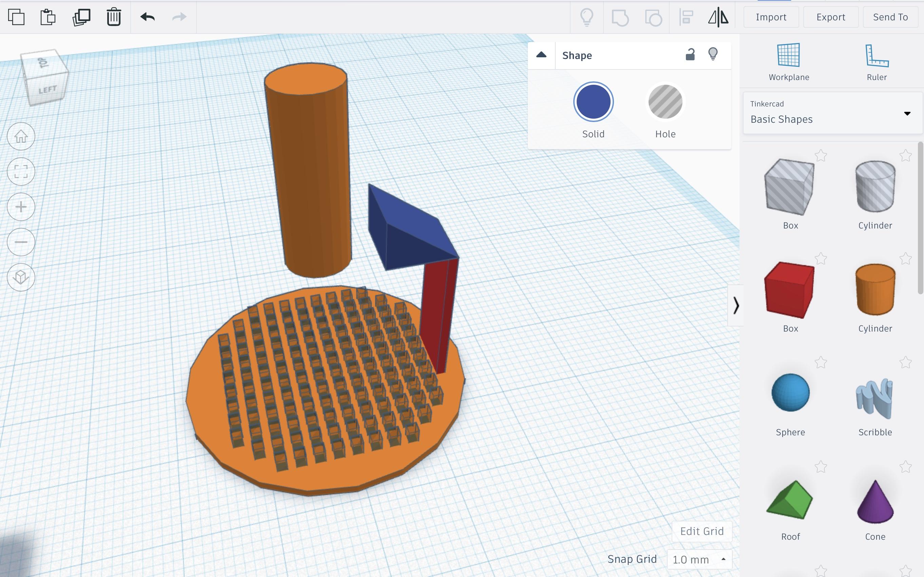924x577 pixels.
Task: Click the Show all lightbulb toolbar icon
Action: pyautogui.click(x=586, y=17)
